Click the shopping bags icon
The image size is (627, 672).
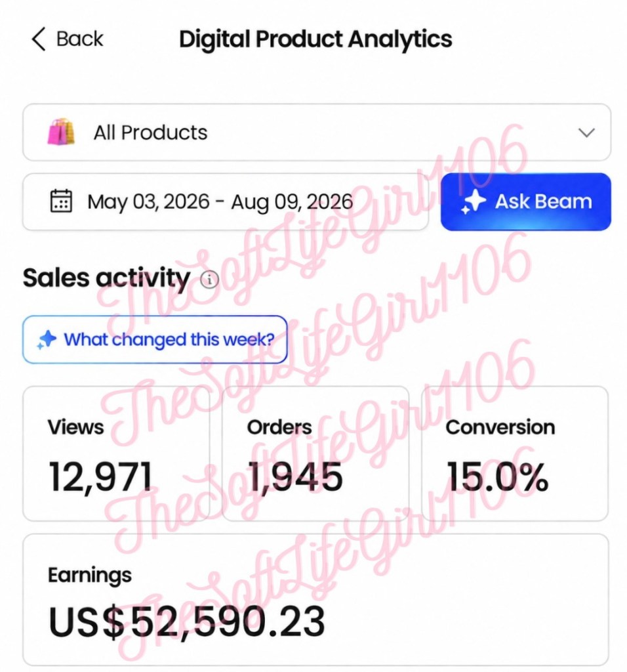point(61,132)
